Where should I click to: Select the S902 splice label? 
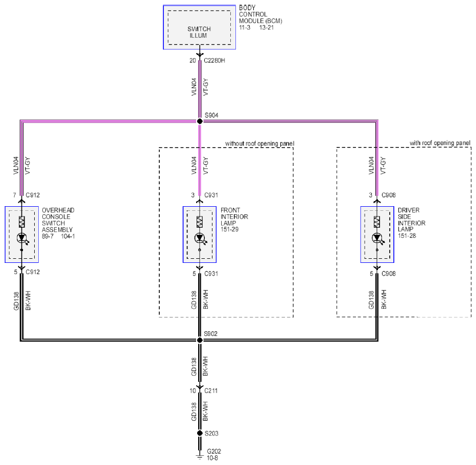pos(211,334)
